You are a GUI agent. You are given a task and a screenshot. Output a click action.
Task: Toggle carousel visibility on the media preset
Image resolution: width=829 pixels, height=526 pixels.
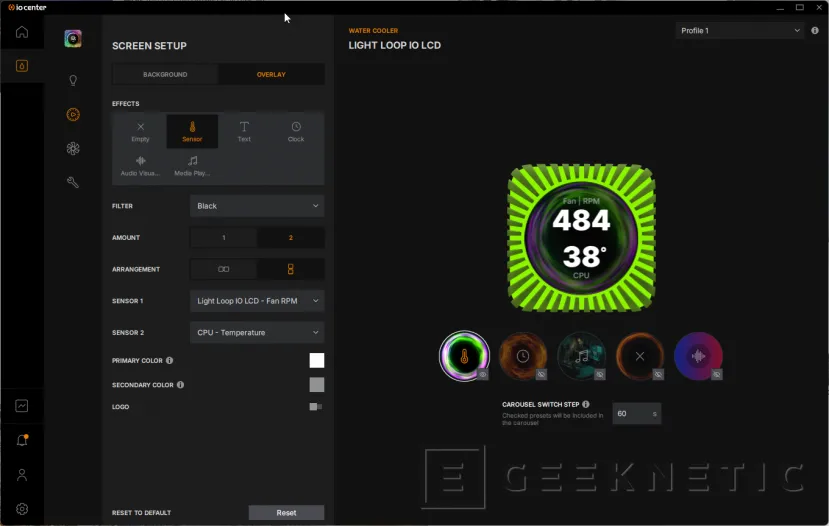pyautogui.click(x=600, y=374)
